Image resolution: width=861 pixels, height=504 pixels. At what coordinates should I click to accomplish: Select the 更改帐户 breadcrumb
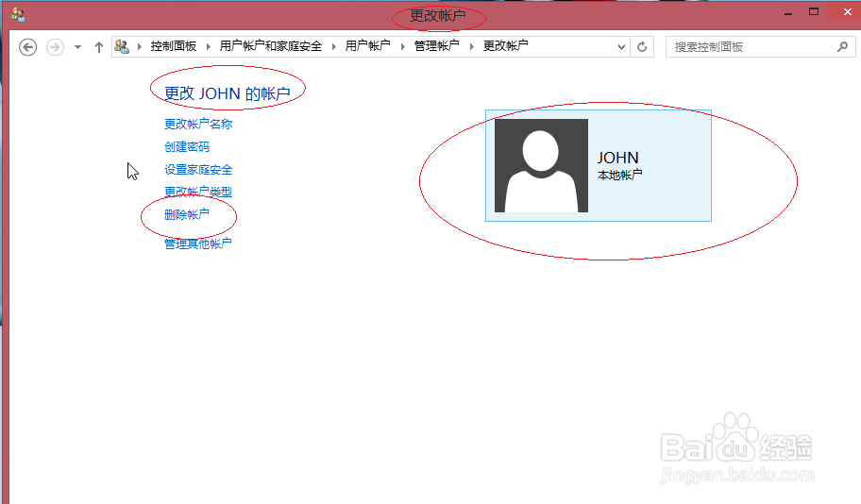[x=505, y=46]
